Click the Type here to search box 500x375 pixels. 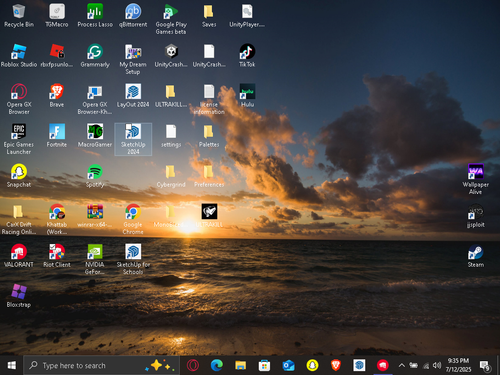101,365
